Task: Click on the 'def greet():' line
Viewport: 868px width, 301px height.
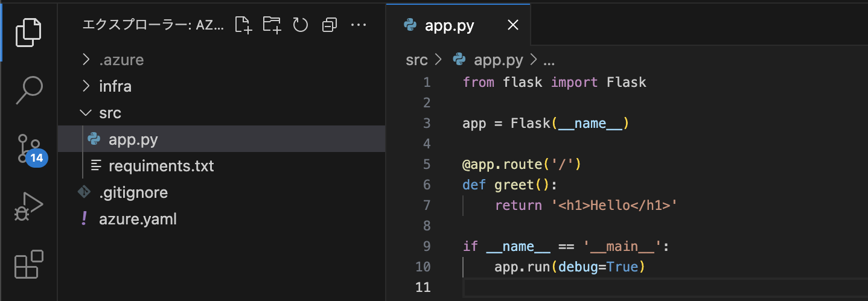Action: pyautogui.click(x=509, y=185)
